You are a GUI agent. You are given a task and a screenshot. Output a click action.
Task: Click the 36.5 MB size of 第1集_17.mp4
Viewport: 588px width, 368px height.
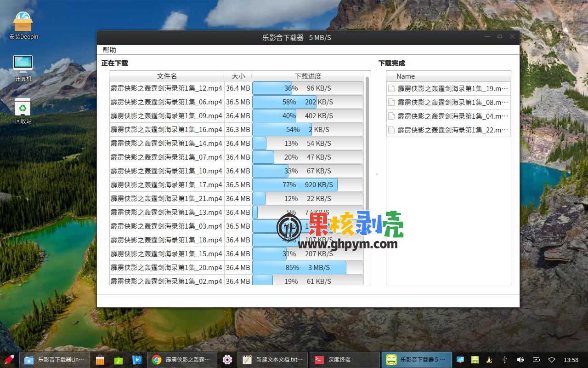[238, 185]
